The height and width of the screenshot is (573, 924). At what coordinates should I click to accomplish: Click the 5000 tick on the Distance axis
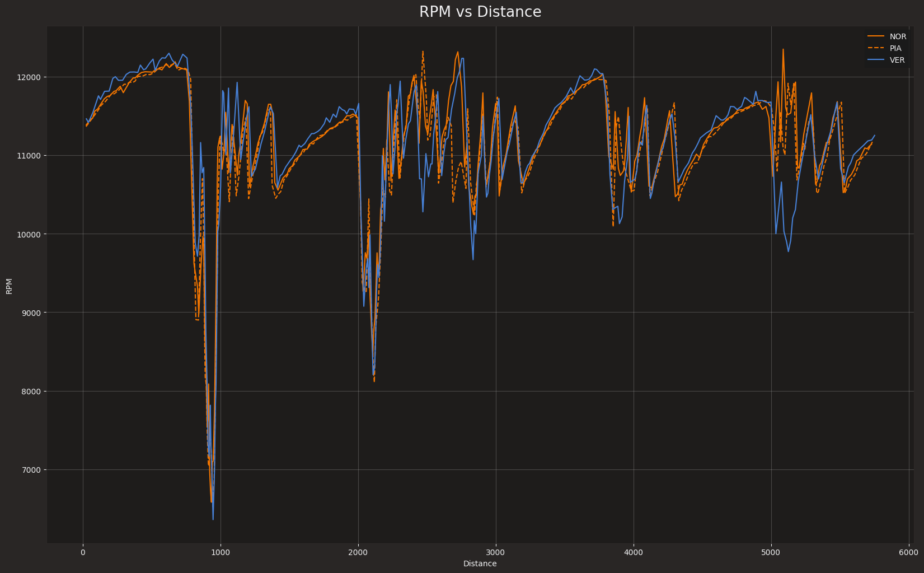click(771, 552)
